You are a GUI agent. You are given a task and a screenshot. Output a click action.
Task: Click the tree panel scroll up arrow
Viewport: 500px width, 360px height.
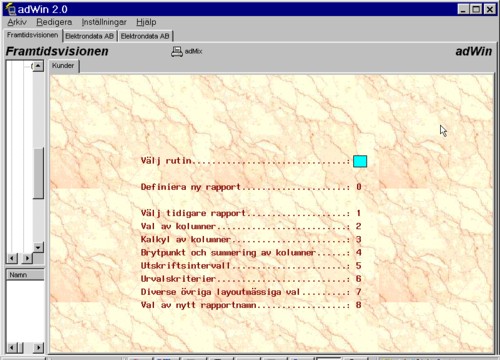point(38,66)
